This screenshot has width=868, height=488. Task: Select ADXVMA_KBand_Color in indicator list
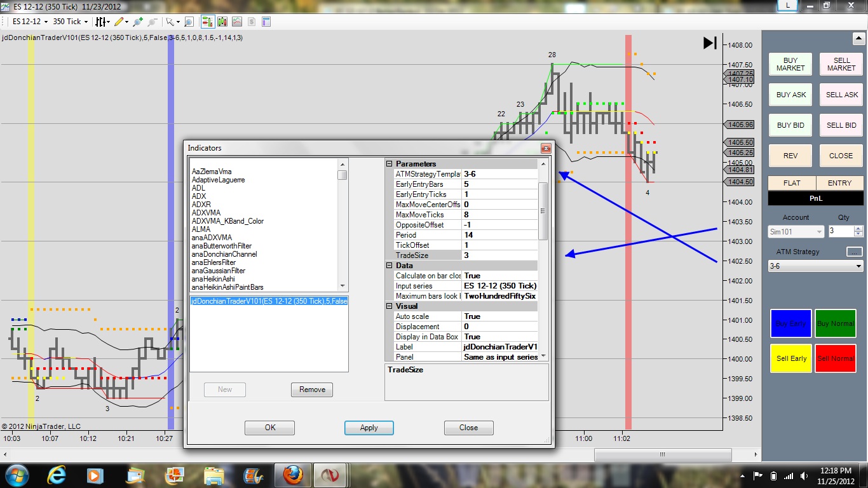227,221
